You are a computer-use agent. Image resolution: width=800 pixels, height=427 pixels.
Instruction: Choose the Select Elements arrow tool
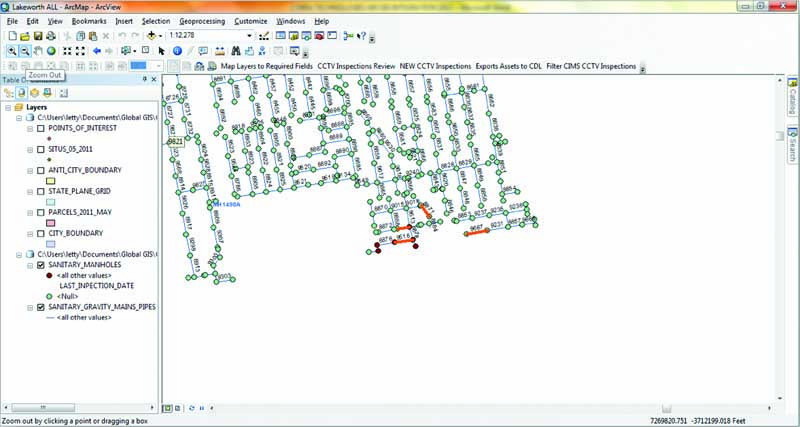click(162, 51)
